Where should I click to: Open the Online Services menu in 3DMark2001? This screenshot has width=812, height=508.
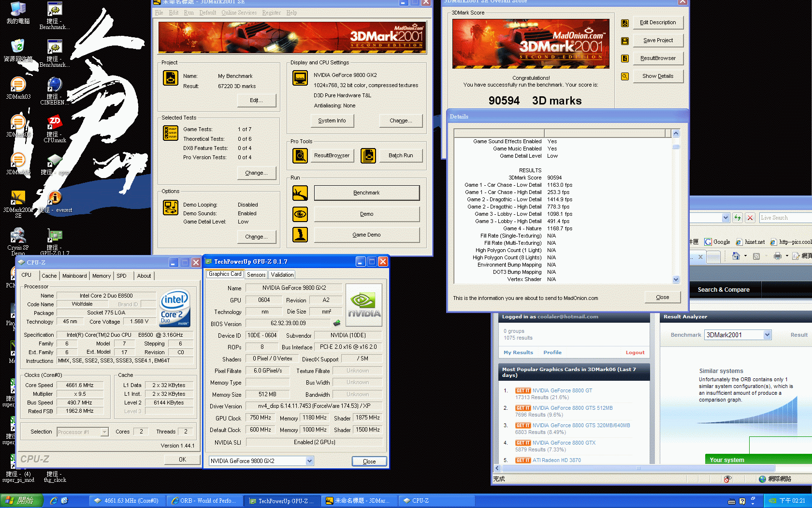coord(239,13)
